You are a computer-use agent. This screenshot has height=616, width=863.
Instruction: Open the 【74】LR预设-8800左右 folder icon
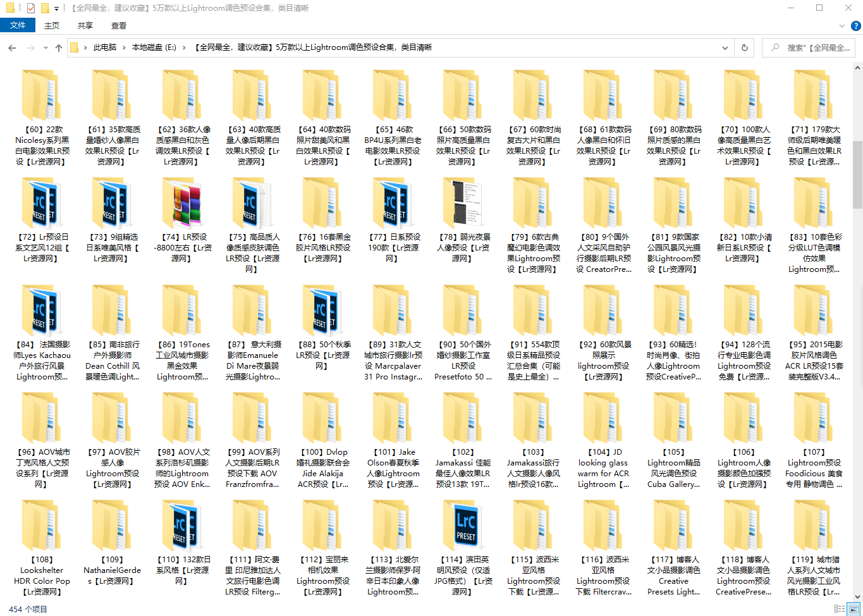[x=182, y=203]
